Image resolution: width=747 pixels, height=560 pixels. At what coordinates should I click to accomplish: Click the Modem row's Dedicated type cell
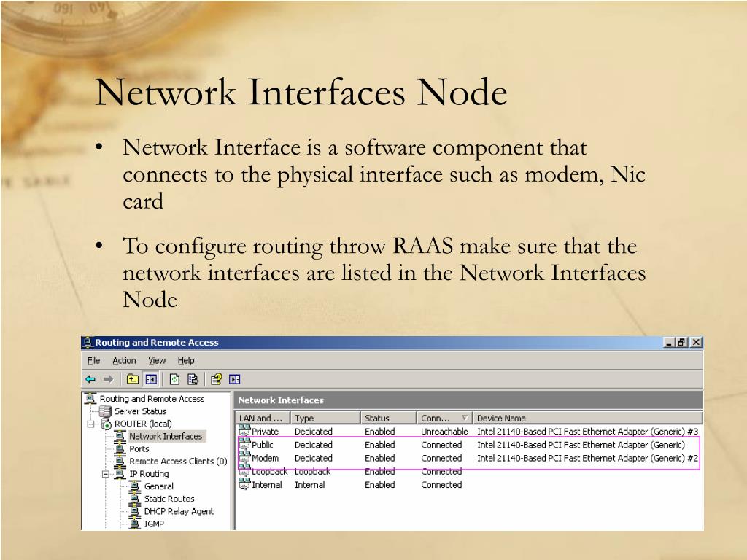(x=314, y=458)
